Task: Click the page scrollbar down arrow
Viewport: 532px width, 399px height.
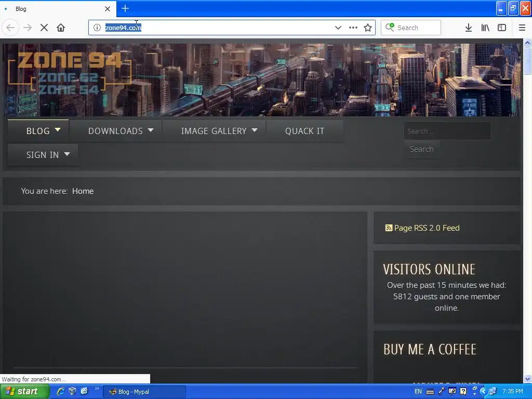Action: (x=527, y=379)
